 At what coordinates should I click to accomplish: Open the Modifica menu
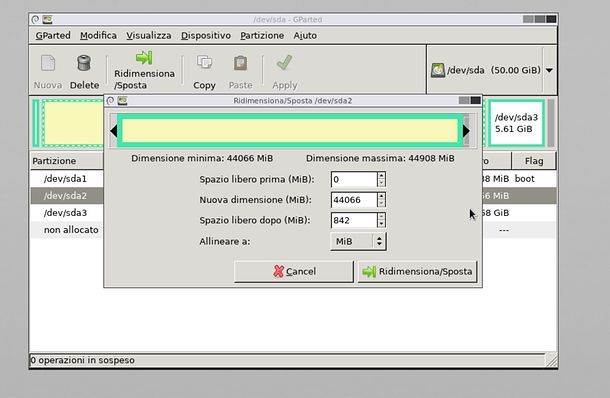[x=98, y=35]
